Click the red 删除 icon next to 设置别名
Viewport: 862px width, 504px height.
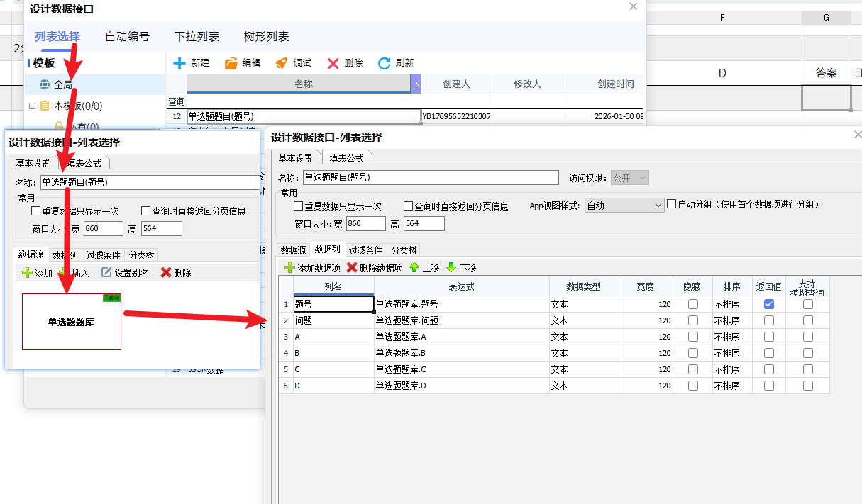coord(166,272)
